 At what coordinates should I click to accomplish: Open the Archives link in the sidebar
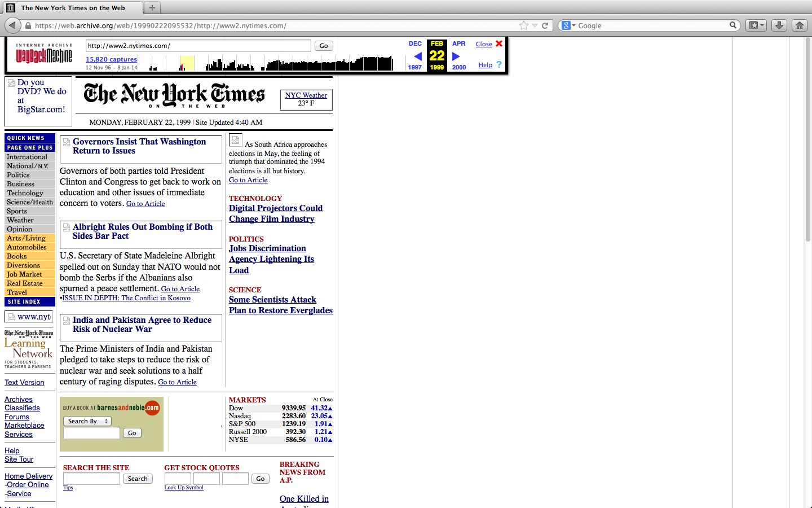19,399
